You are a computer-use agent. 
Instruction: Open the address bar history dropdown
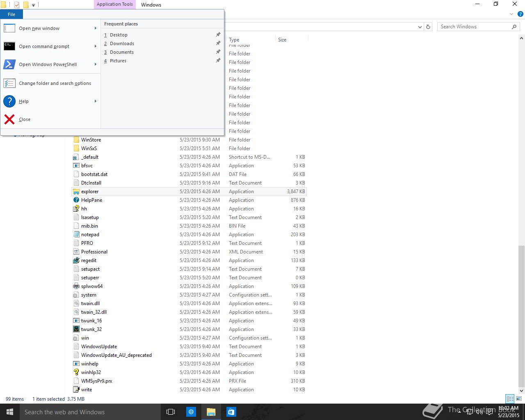420,27
